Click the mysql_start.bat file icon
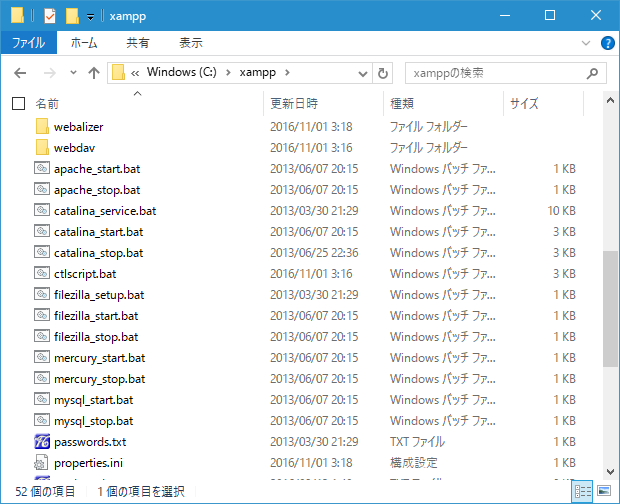 click(x=42, y=399)
